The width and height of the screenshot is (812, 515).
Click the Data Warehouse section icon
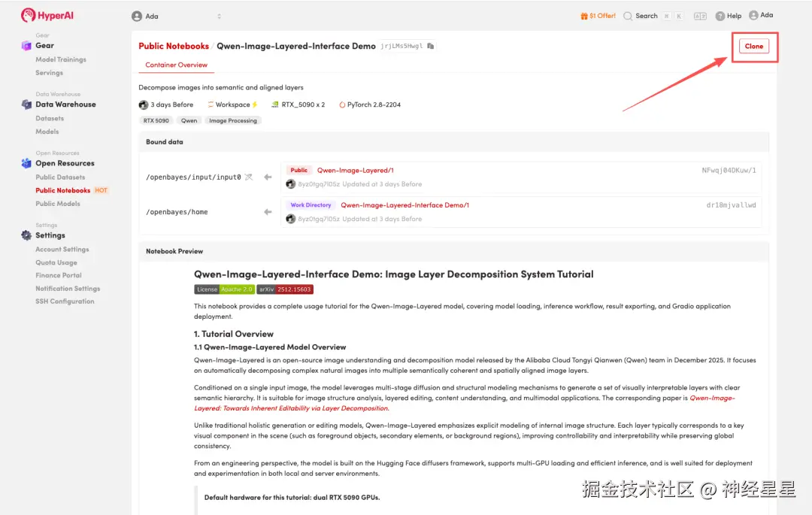pos(26,105)
